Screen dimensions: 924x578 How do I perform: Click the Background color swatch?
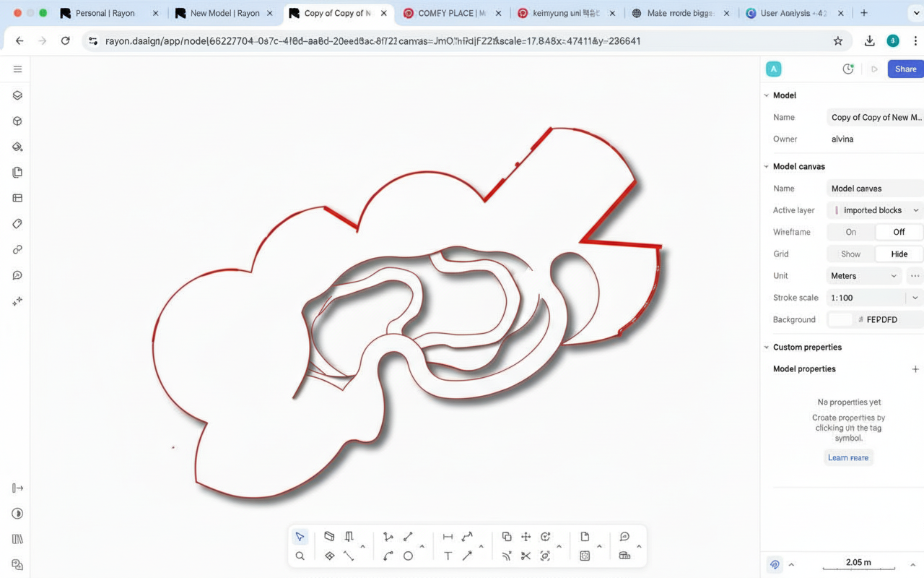tap(840, 319)
